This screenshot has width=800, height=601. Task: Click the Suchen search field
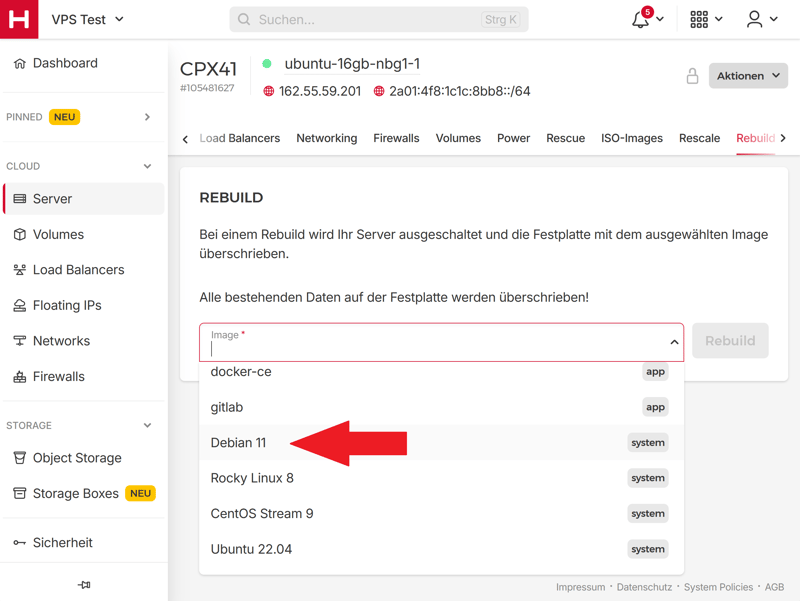[x=378, y=19]
